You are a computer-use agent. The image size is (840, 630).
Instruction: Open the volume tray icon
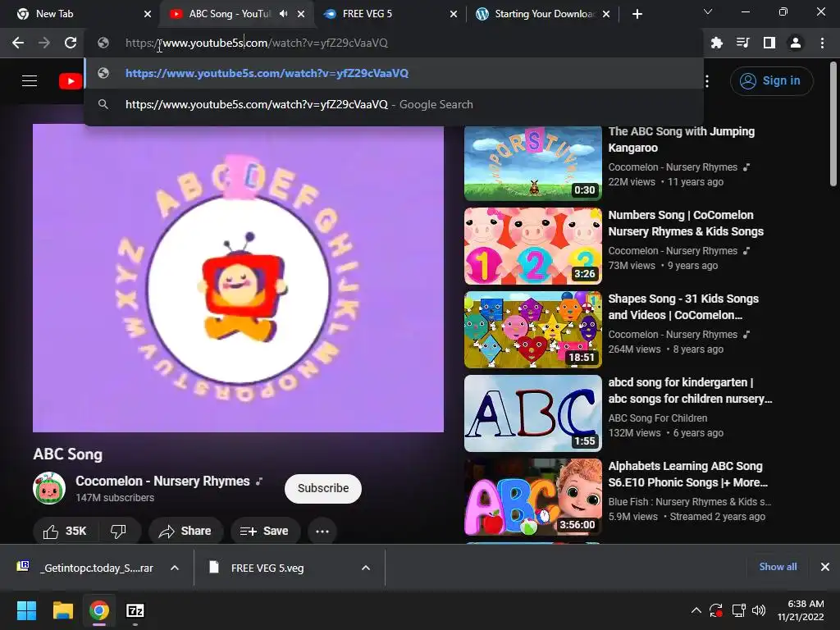[759, 610]
